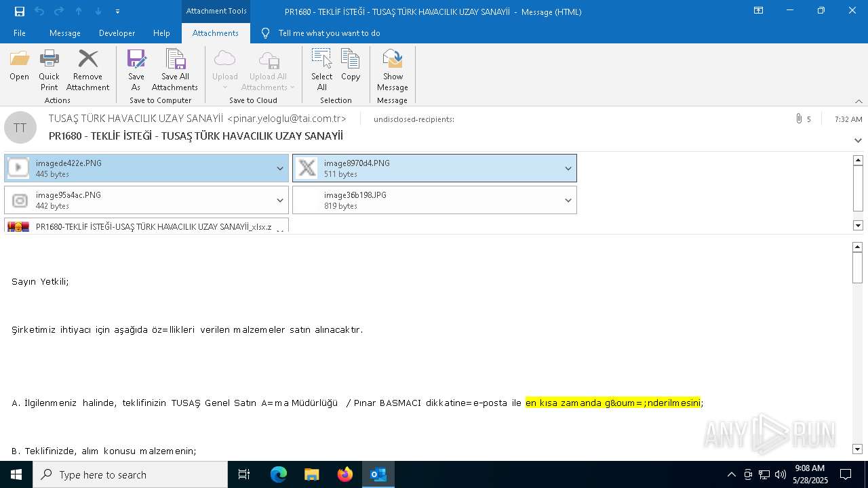Image resolution: width=868 pixels, height=488 pixels.
Task: Launch Microsoft Edge from taskbar
Action: click(x=279, y=474)
